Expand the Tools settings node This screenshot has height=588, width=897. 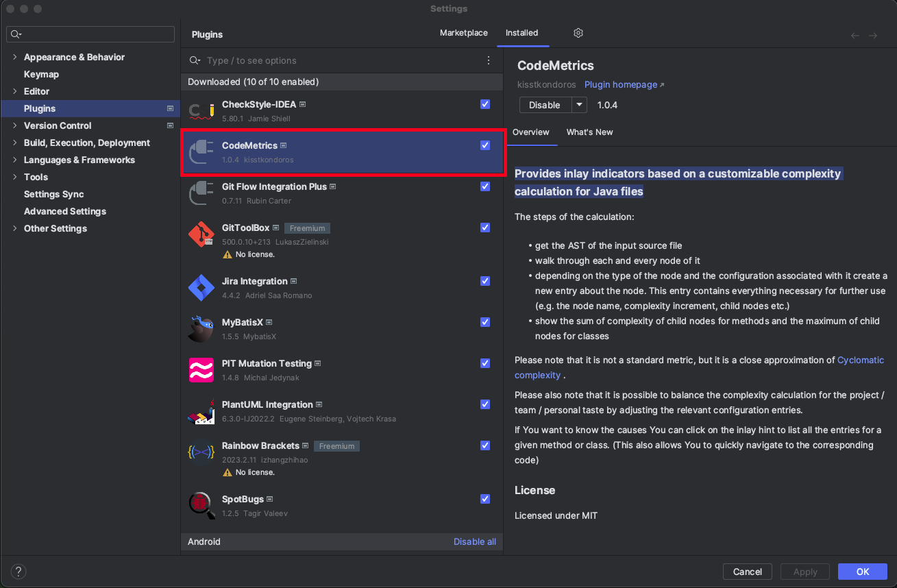14,177
